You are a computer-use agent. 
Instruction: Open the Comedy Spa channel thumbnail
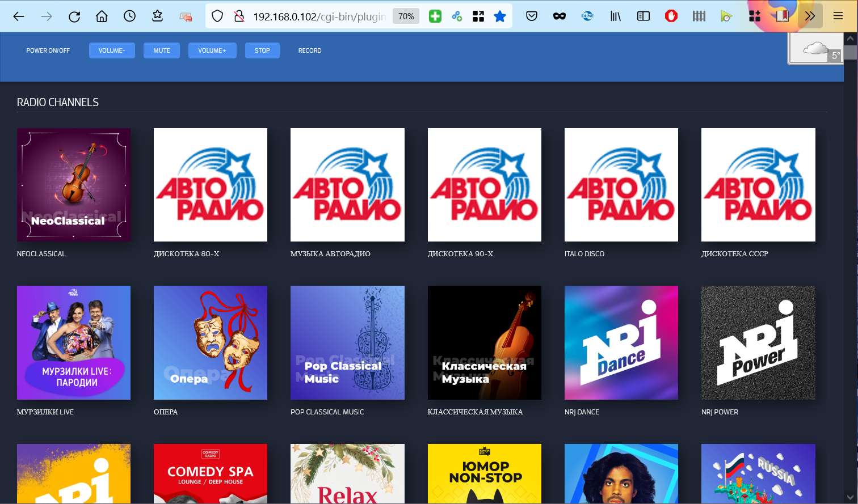pyautogui.click(x=211, y=473)
